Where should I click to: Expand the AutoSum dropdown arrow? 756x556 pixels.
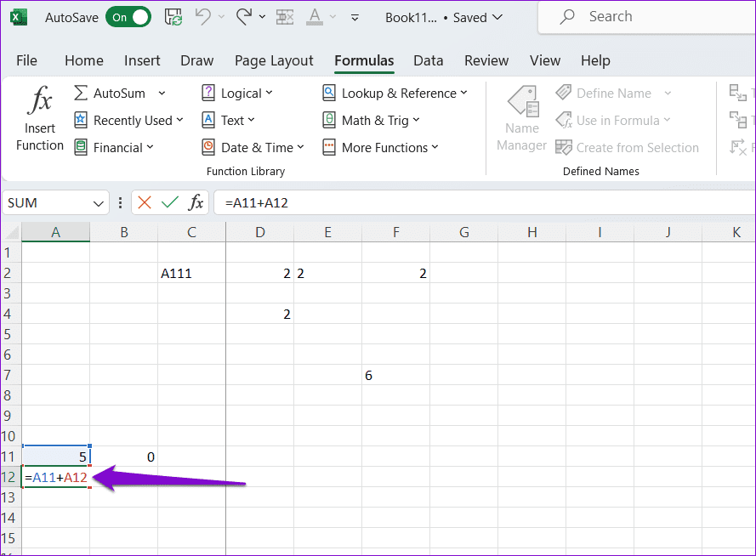[162, 93]
